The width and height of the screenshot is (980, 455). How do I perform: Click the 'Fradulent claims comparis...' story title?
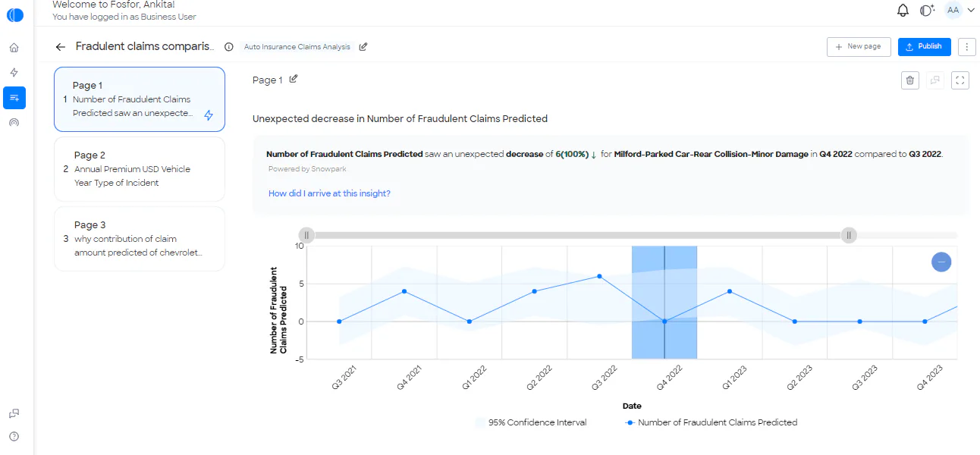click(145, 47)
